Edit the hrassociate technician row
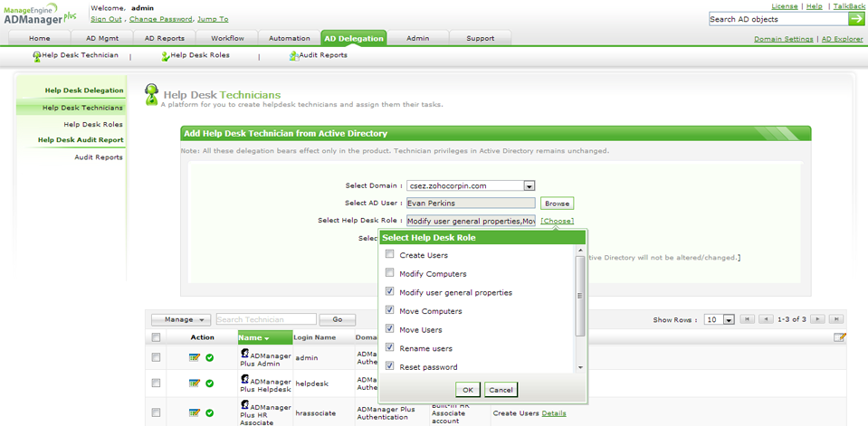The width and height of the screenshot is (868, 426). tap(194, 412)
